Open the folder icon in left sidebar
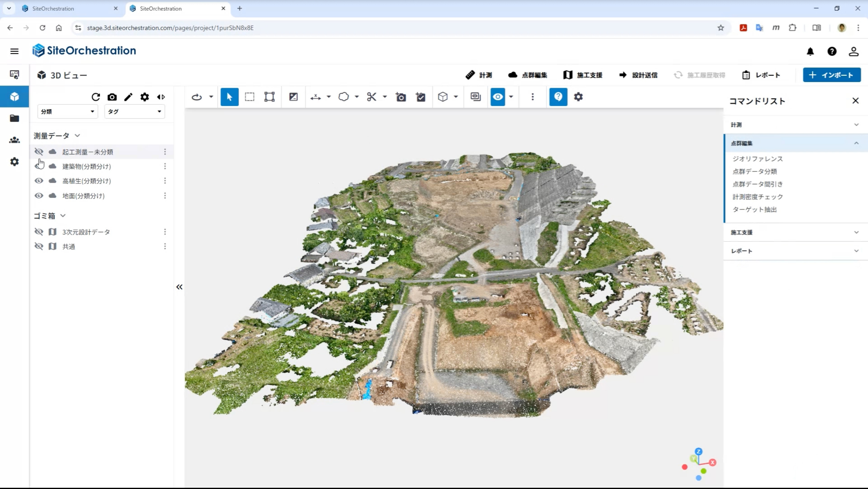Screen dimensions: 868x489 coord(15,118)
